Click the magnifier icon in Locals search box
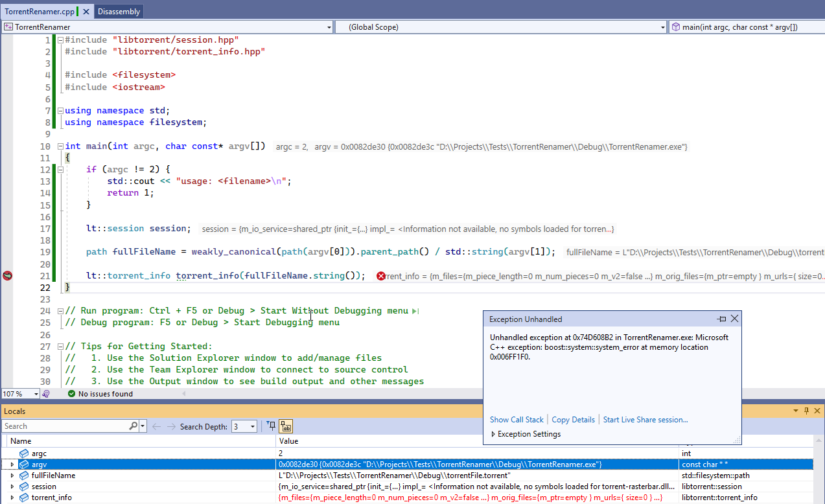Viewport: 825px width, 504px height. pyautogui.click(x=133, y=426)
